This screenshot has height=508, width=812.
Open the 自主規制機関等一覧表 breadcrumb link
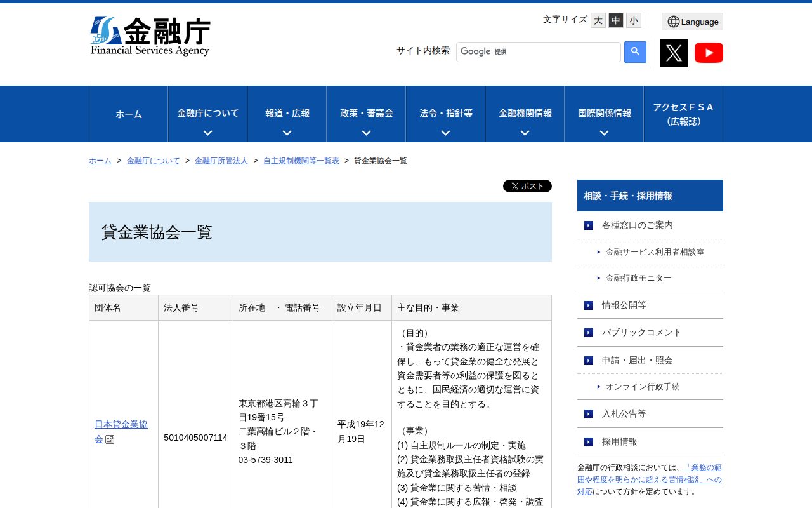(301, 161)
